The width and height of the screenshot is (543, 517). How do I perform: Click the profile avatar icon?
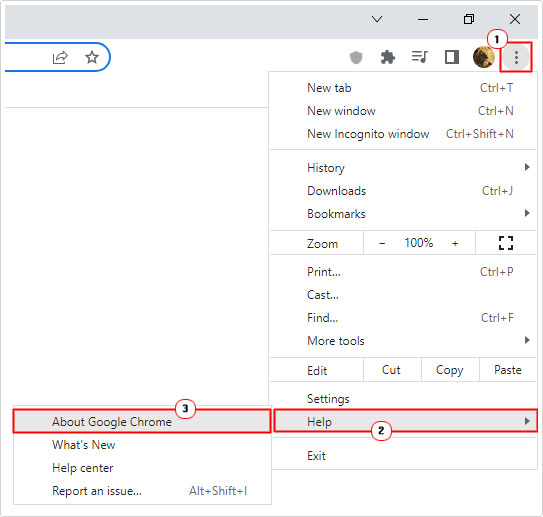click(x=483, y=57)
